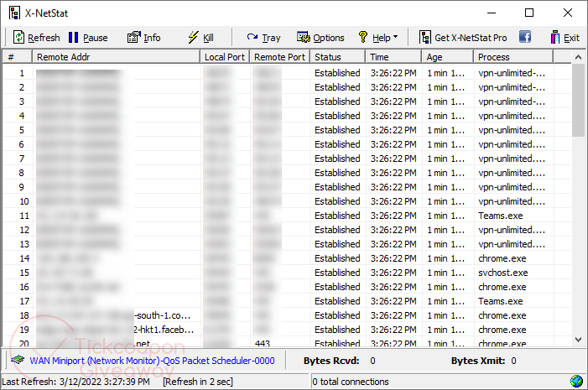Select svchost.exe process in row 15

(x=503, y=273)
